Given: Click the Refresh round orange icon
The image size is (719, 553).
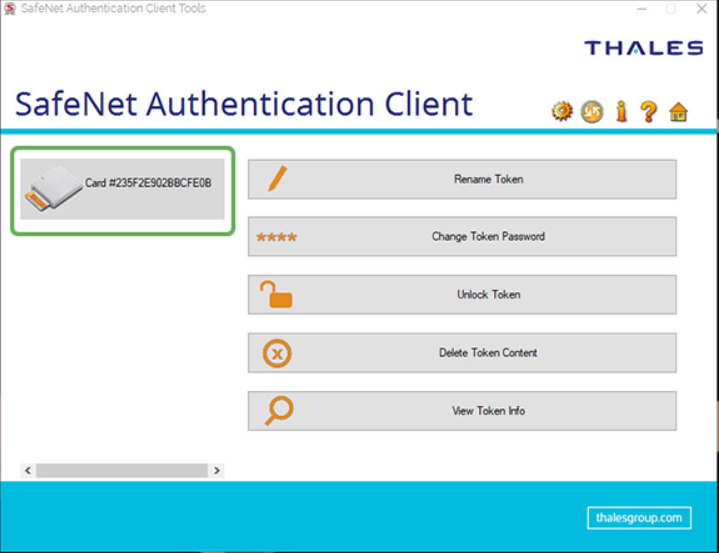Looking at the screenshot, I should 592,111.
